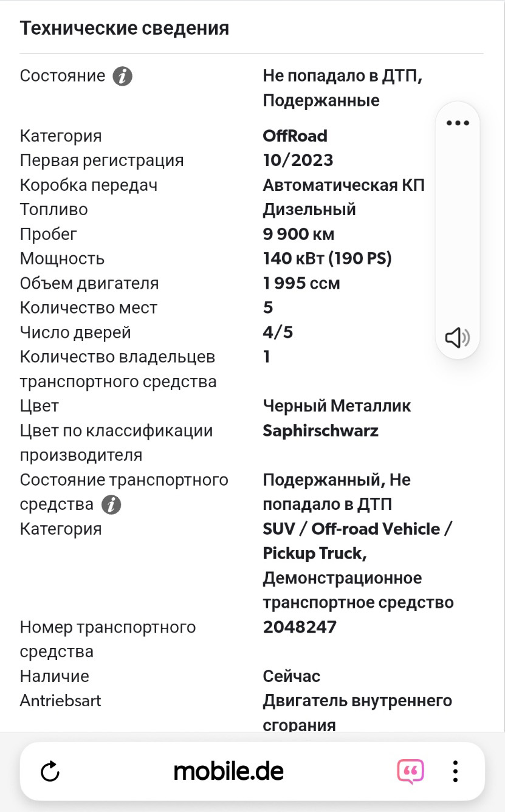This screenshot has width=505, height=812.
Task: Tap the Черный Металлик color value
Action: (337, 406)
